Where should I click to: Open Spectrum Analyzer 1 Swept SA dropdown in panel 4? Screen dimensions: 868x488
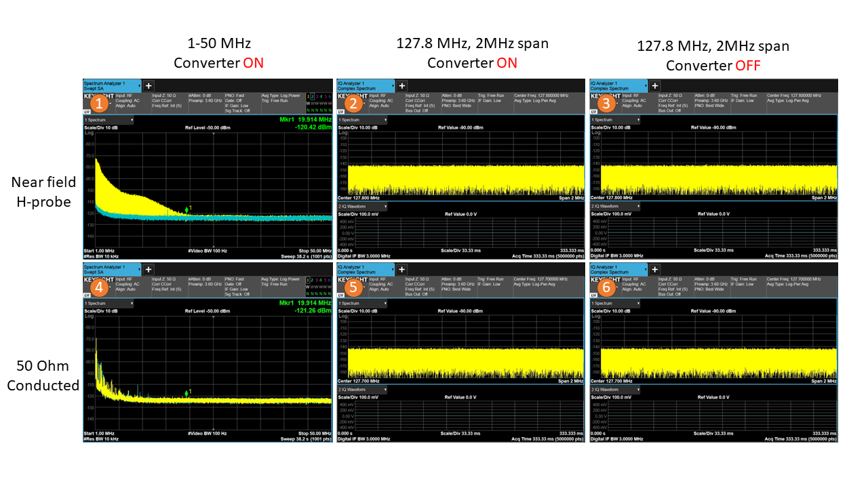click(x=112, y=269)
